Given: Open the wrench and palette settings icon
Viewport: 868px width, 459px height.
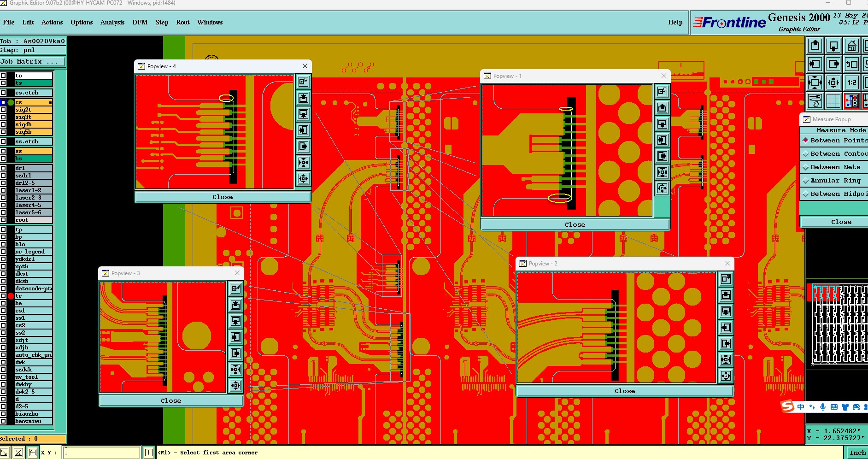Looking at the screenshot, I should tap(815, 101).
